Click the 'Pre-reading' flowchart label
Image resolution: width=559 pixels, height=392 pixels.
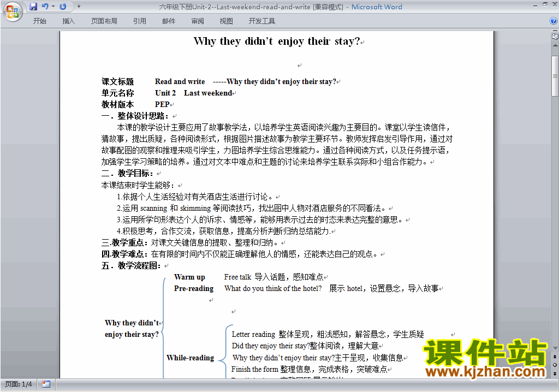coord(194,289)
